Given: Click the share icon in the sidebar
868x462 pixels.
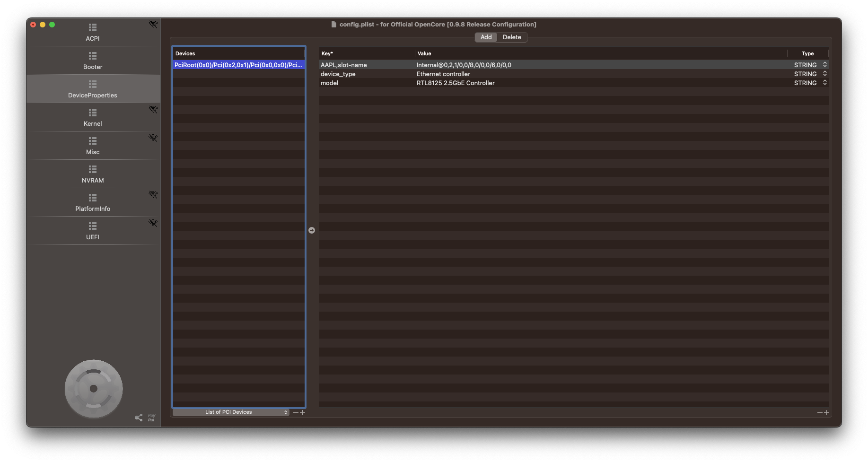Looking at the screenshot, I should click(139, 418).
